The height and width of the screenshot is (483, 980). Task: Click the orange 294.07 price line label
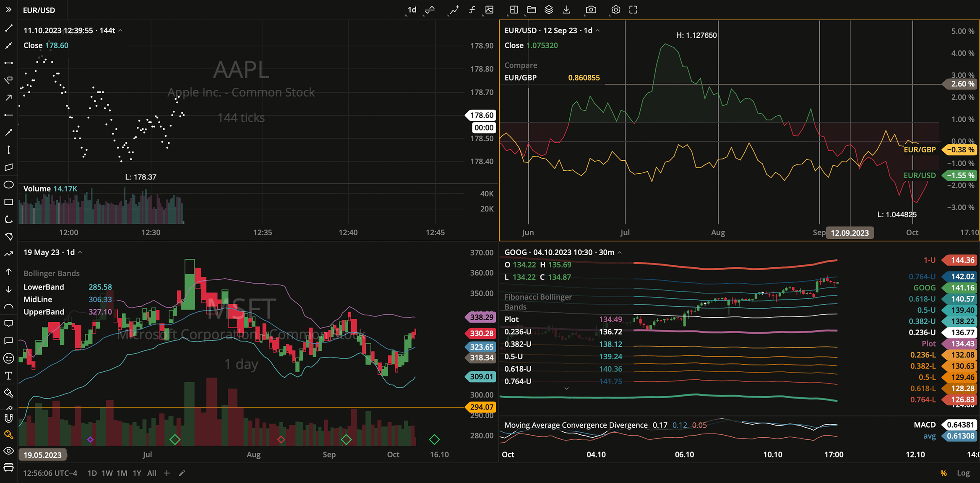coord(481,407)
